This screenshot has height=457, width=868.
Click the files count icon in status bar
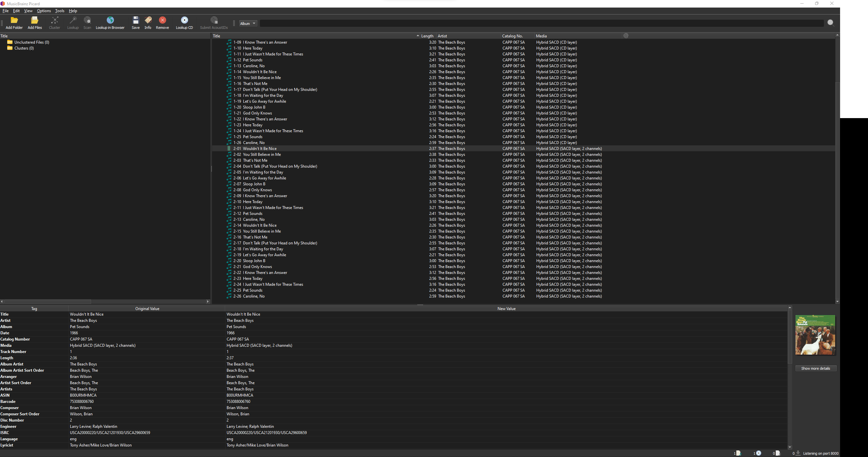pos(738,453)
